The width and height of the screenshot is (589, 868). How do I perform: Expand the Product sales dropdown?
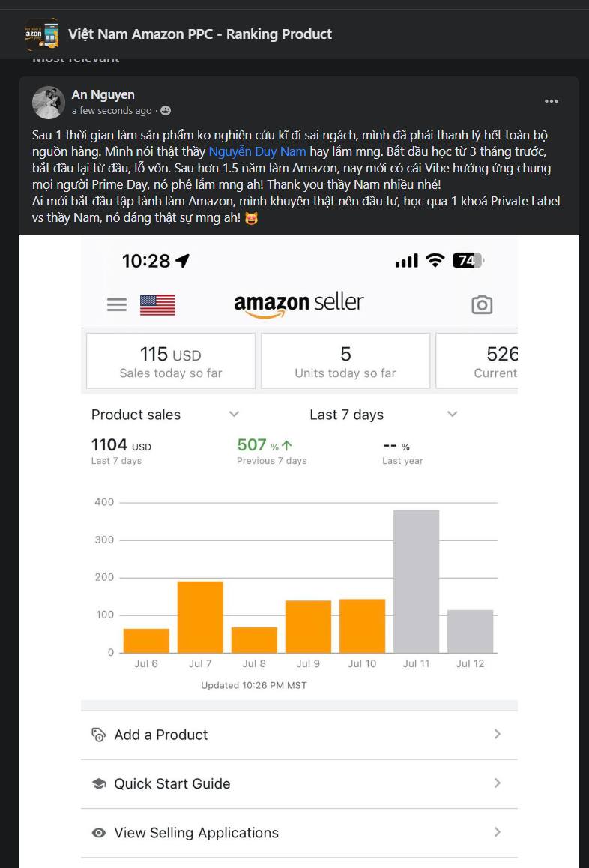[x=234, y=414]
